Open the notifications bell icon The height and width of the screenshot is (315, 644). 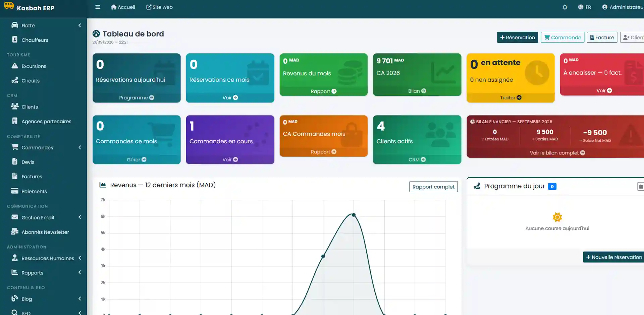(565, 7)
